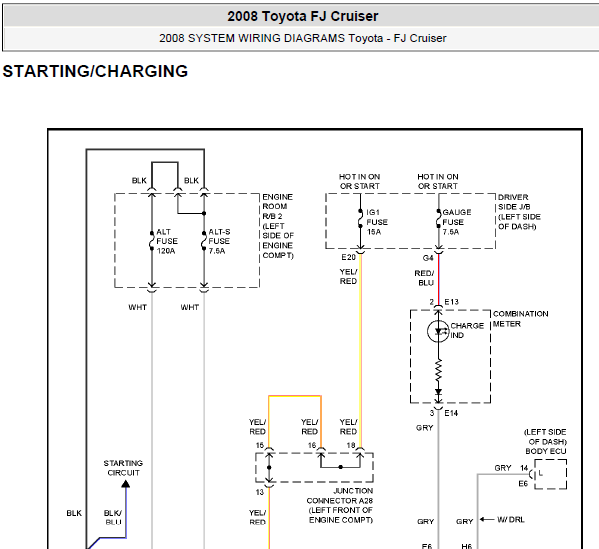Screen dimensions: 599x549
Task: Click the W/ DRL arrow pointer
Action: tap(487, 519)
